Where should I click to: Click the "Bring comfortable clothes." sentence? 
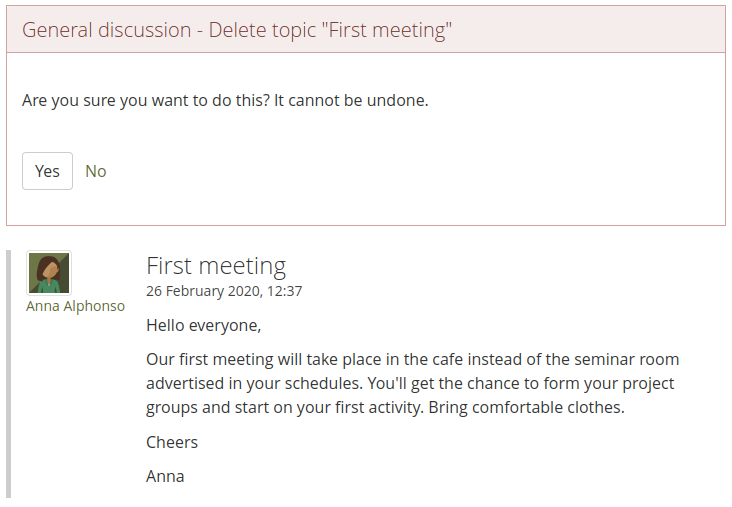click(527, 408)
